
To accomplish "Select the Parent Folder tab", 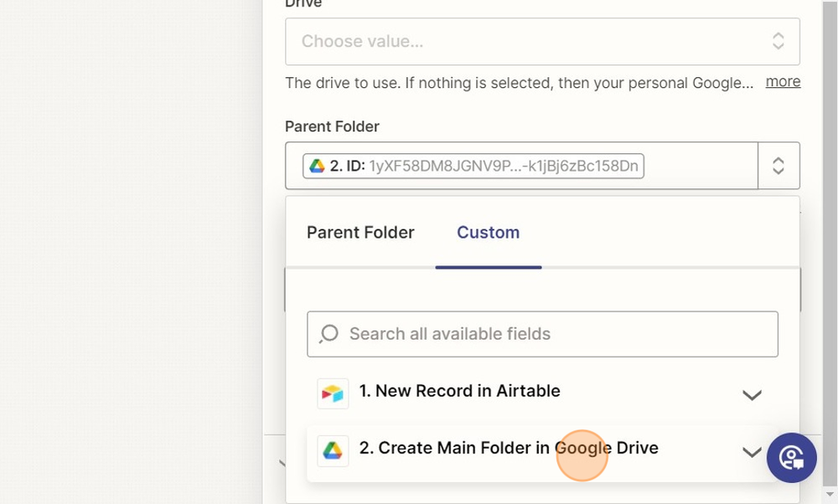I will tap(360, 232).
